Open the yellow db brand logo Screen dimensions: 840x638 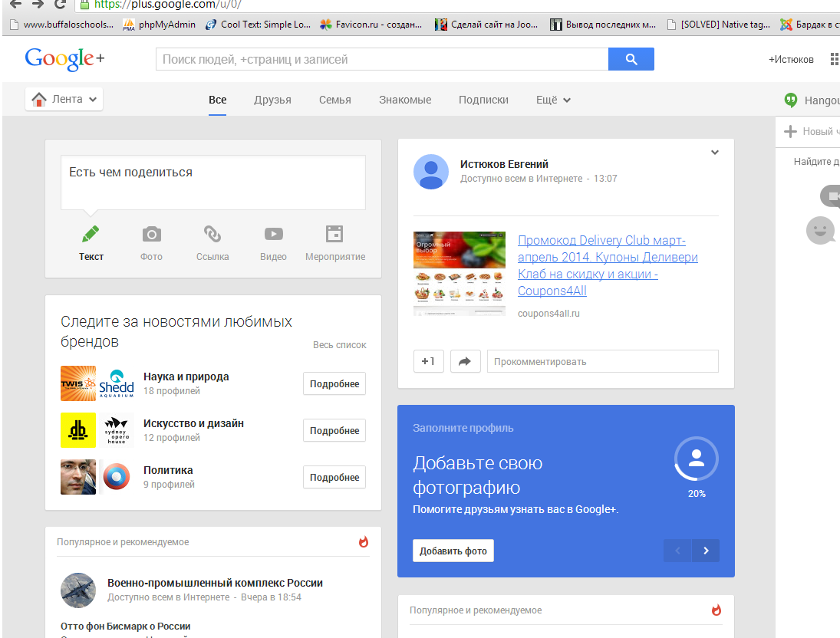pos(78,430)
